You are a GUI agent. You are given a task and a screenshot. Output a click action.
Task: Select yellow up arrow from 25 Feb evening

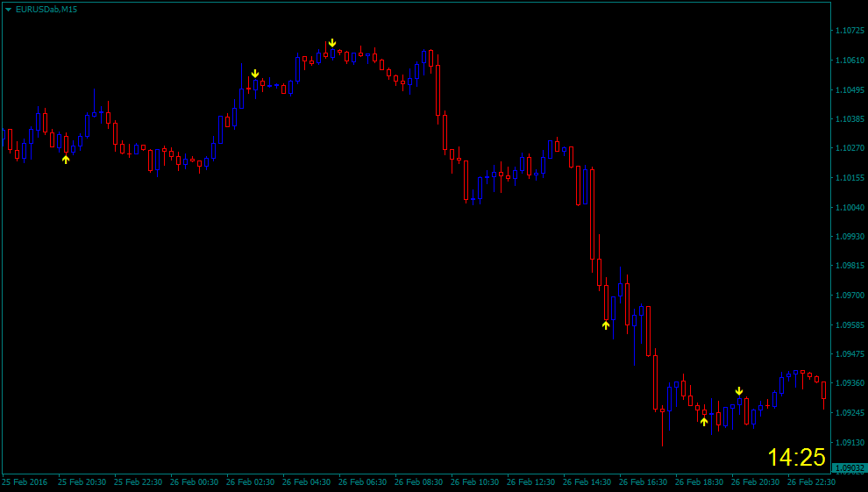pos(66,160)
